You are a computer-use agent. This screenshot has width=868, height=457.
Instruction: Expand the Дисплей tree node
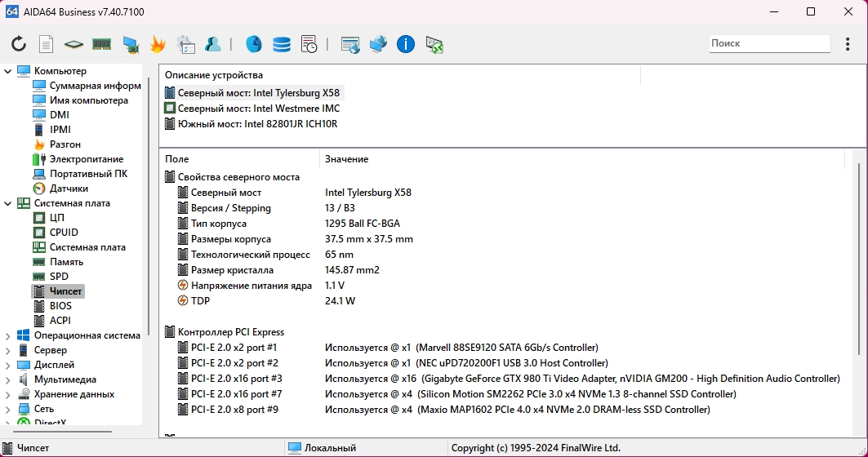[x=7, y=365]
